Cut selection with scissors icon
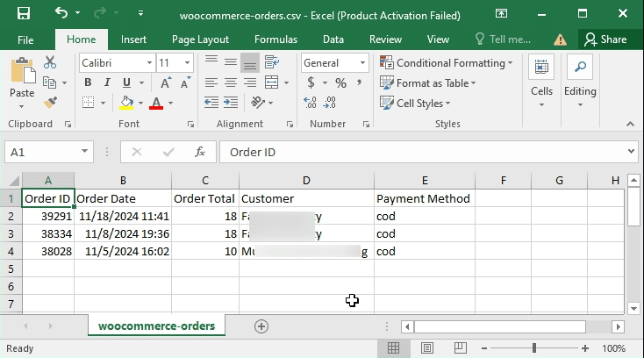Image resolution: width=644 pixels, height=358 pixels. tap(50, 62)
